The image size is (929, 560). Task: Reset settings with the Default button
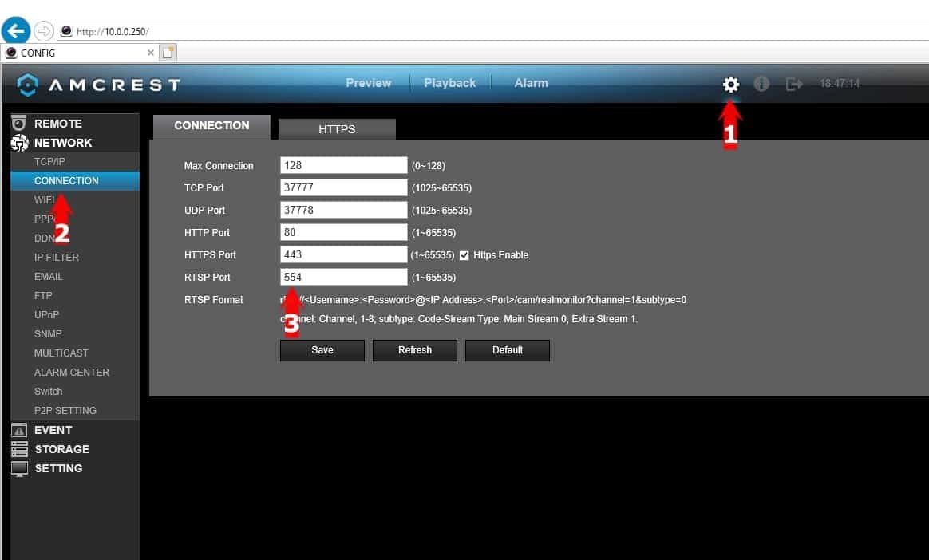[x=507, y=350]
